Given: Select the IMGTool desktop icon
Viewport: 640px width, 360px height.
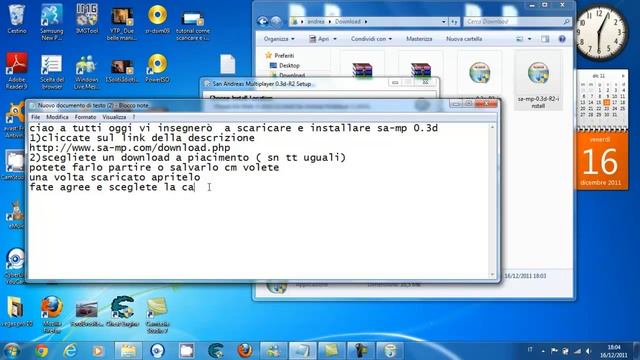Looking at the screenshot, I should [x=87, y=19].
